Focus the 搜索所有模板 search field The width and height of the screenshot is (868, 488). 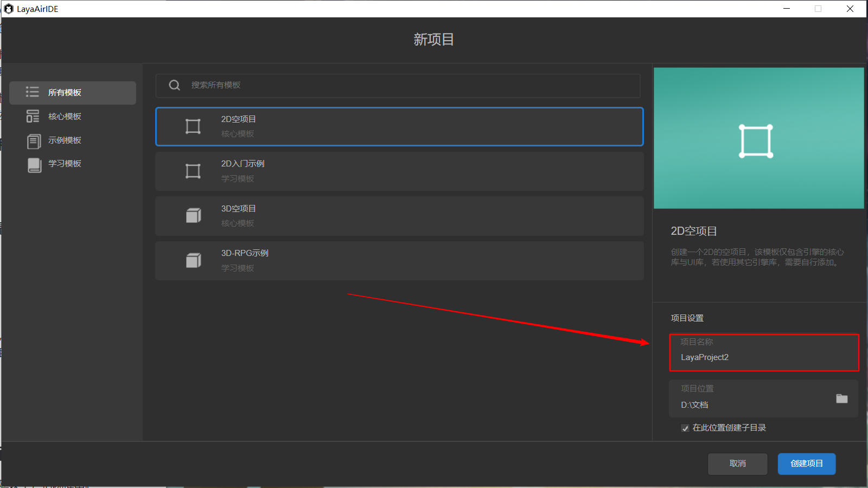click(x=412, y=85)
